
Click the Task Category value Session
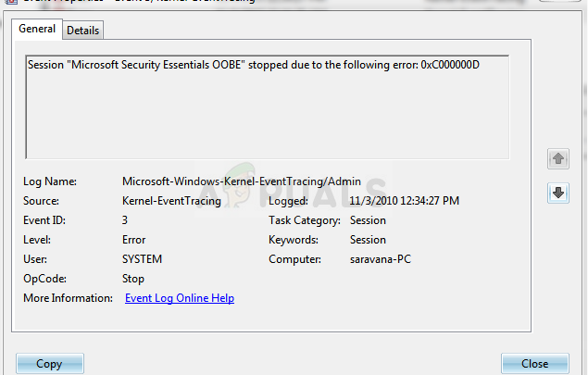pos(368,220)
